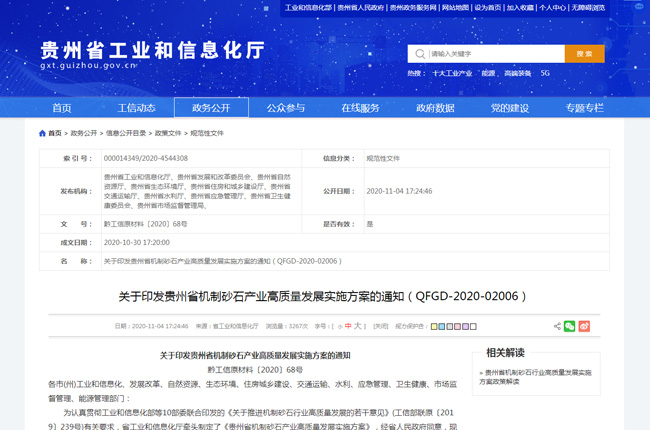This screenshot has width=650, height=430.
Task: Click the gray share icon
Action: 557,326
